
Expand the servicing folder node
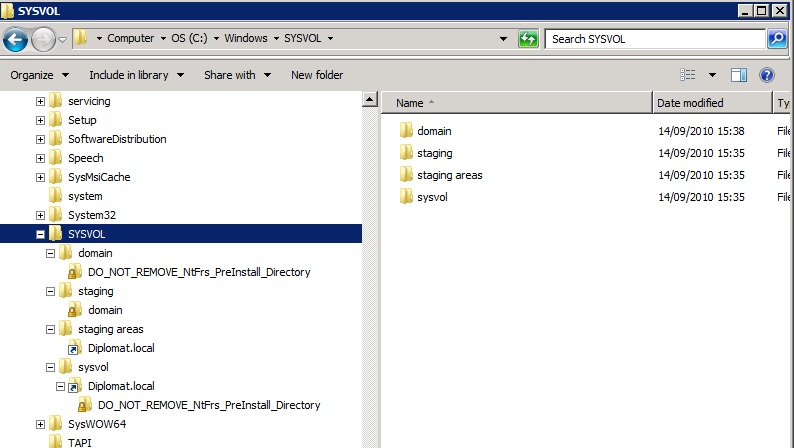click(41, 101)
